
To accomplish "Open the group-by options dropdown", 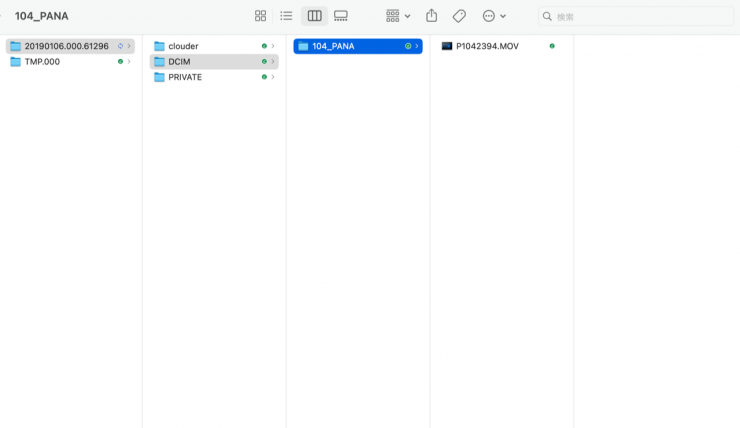I will (398, 16).
